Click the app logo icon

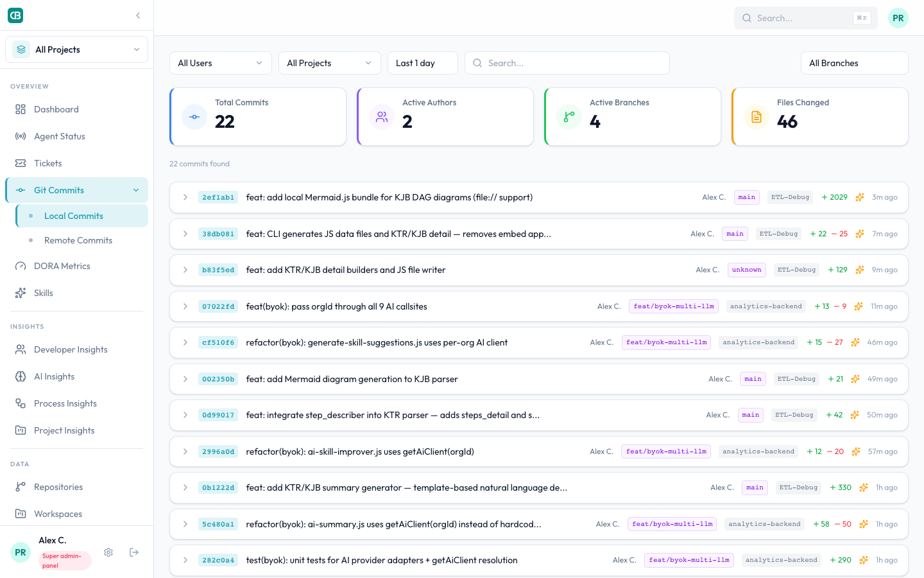(15, 15)
